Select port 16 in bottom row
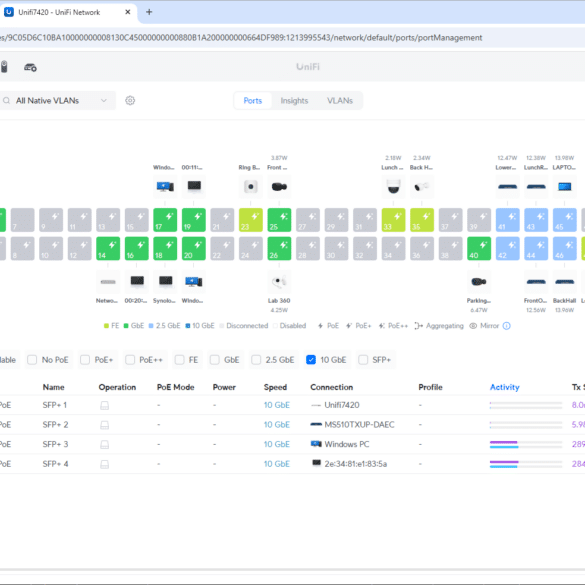The width and height of the screenshot is (585, 585). click(137, 248)
